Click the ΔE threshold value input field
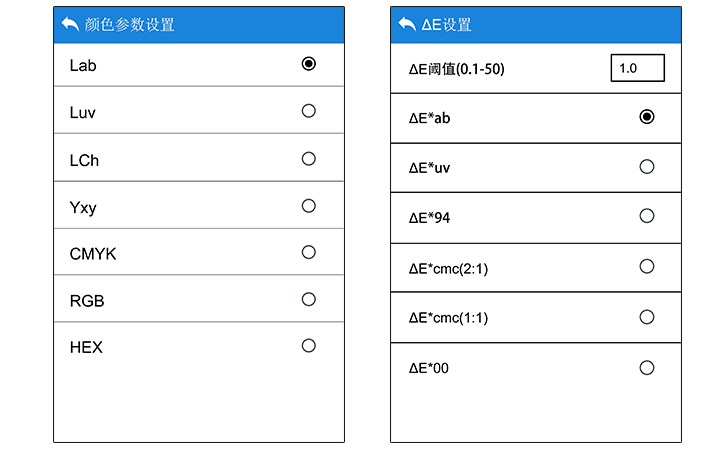Screen dimensions: 726x450 coord(637,68)
